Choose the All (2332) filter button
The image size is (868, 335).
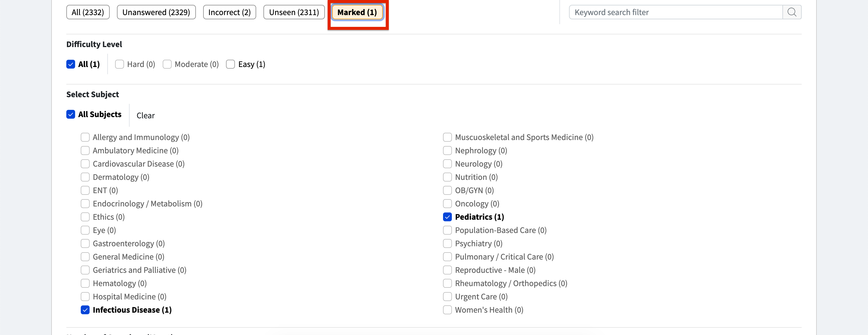coord(88,12)
